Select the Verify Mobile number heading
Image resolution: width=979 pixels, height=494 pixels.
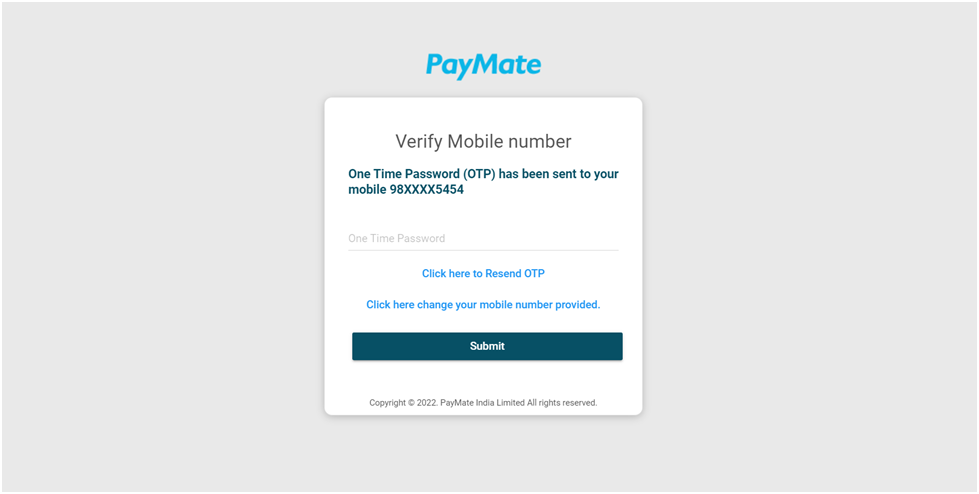[x=483, y=142]
